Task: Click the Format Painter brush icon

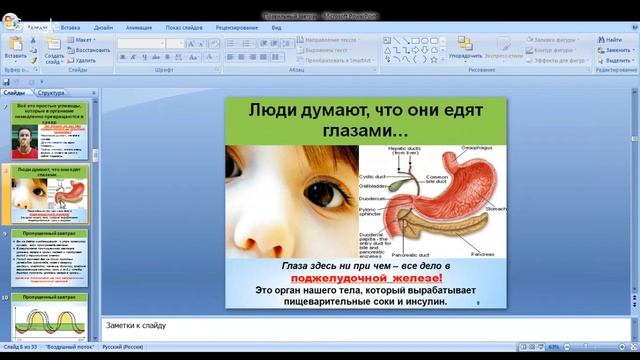Action: (x=33, y=60)
